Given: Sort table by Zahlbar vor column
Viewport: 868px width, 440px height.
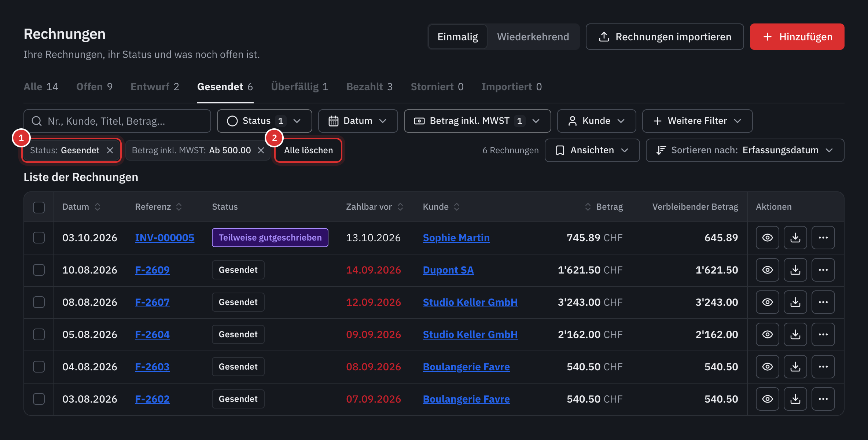Looking at the screenshot, I should tap(374, 207).
